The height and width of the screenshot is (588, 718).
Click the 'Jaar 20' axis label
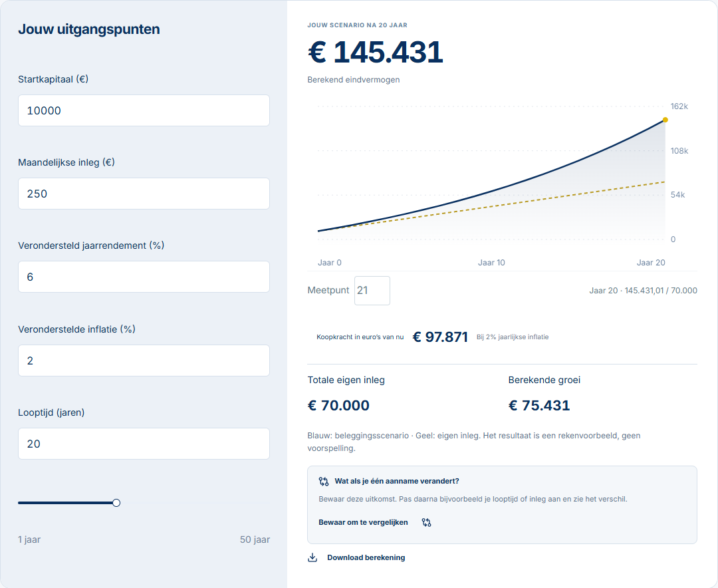[x=651, y=263]
